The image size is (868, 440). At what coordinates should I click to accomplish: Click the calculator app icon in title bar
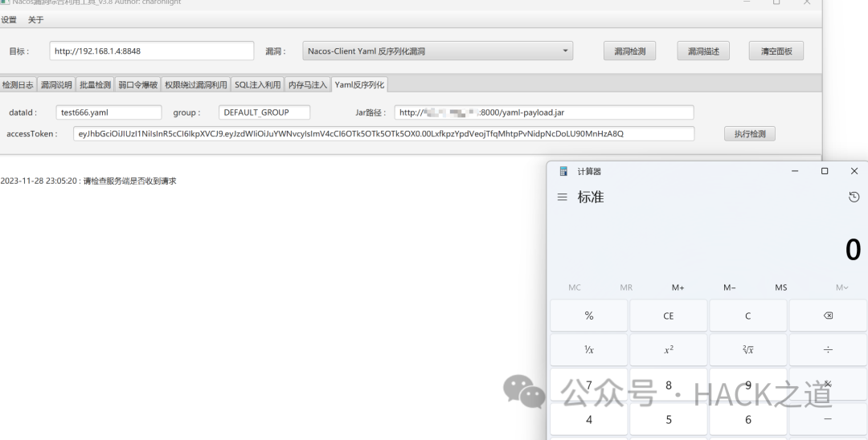(x=563, y=171)
